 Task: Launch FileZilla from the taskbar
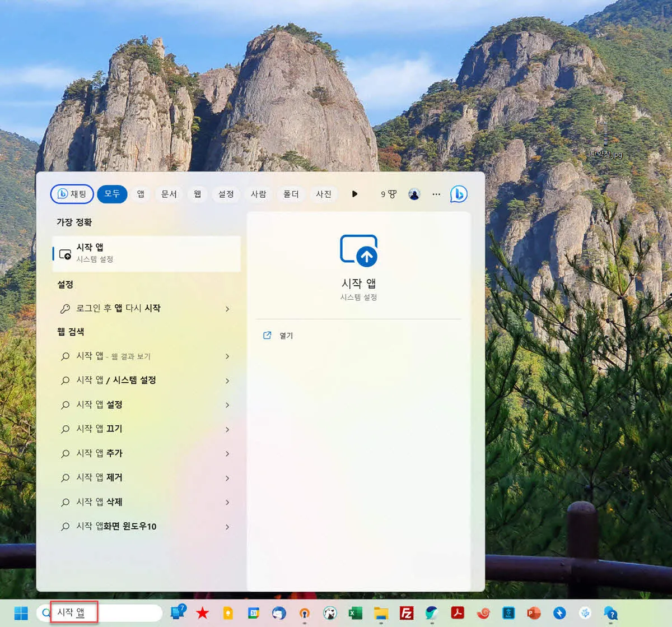pos(407,613)
